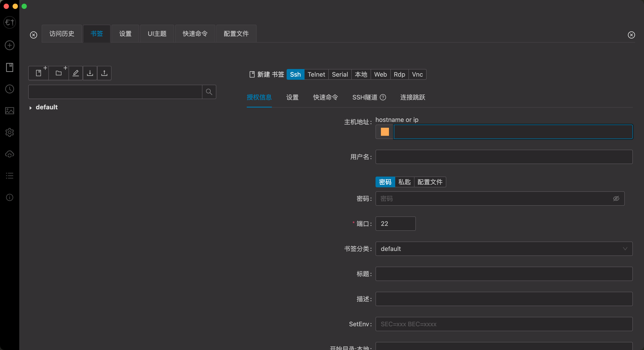Select the 配置文件 auth option
The width and height of the screenshot is (644, 350).
click(430, 182)
